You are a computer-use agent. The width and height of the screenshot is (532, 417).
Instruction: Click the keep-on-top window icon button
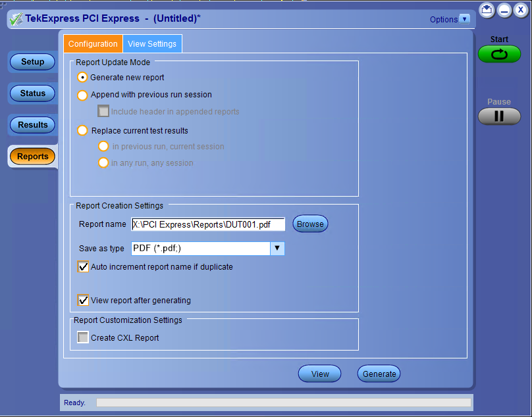487,10
